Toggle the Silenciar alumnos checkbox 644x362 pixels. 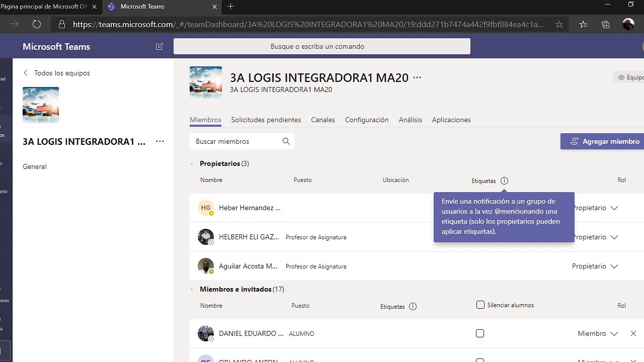click(480, 305)
